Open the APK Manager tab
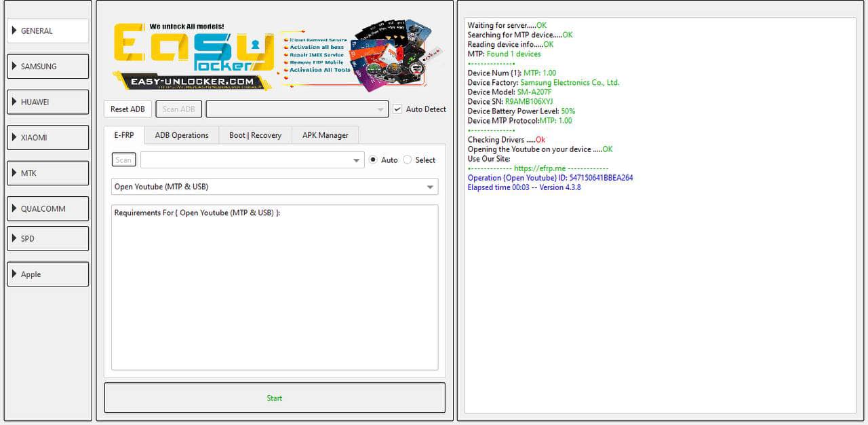 click(x=325, y=135)
